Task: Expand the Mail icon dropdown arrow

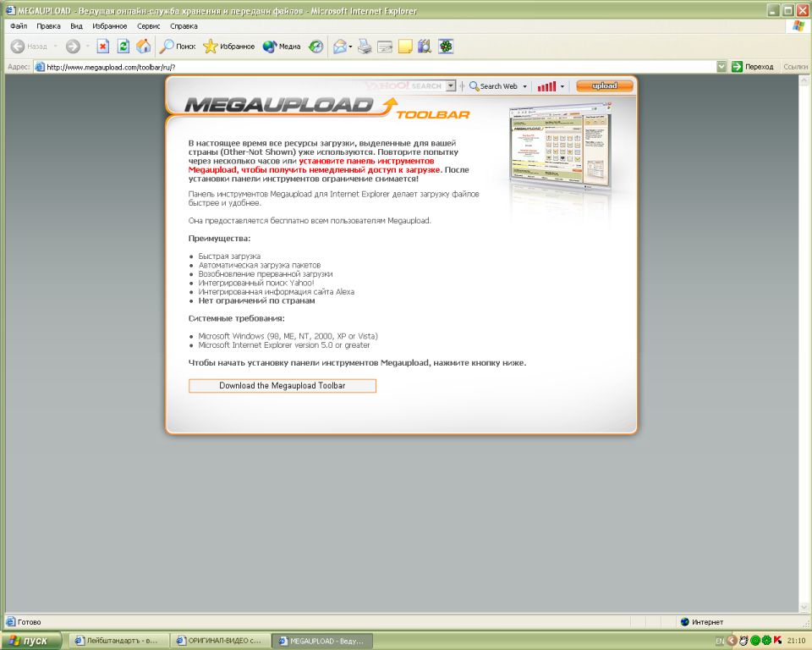Action: pos(350,47)
